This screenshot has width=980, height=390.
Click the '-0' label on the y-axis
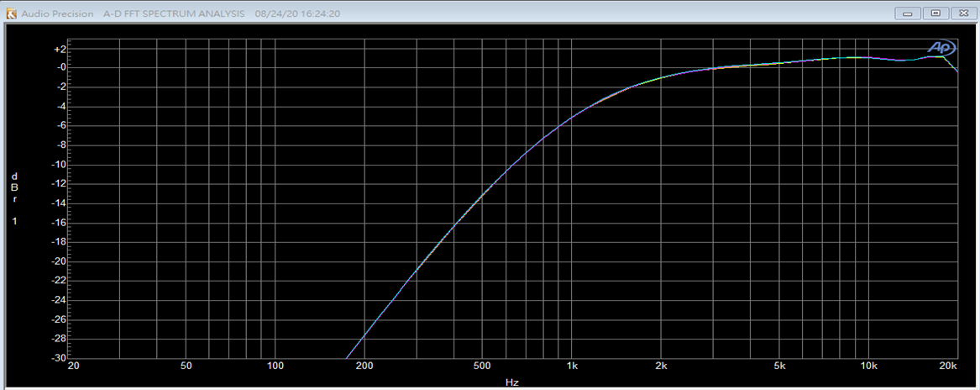point(59,68)
